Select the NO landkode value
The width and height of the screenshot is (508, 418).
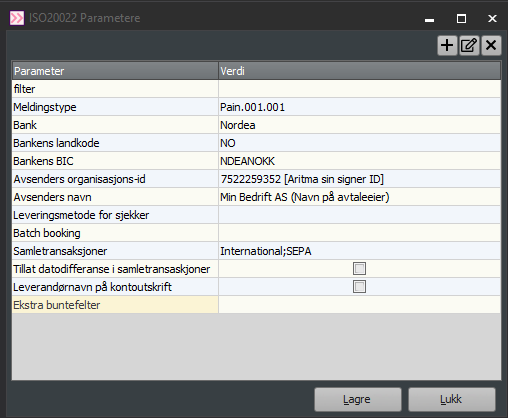(360, 143)
